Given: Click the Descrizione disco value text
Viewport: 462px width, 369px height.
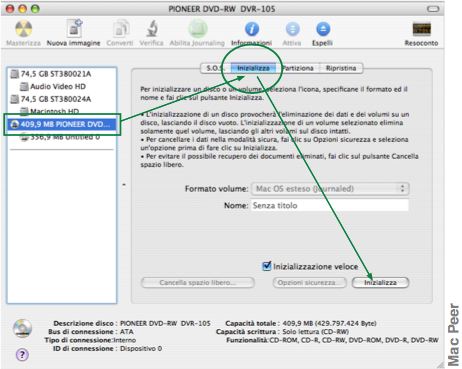Looking at the screenshot, I should pyautogui.click(x=165, y=323).
